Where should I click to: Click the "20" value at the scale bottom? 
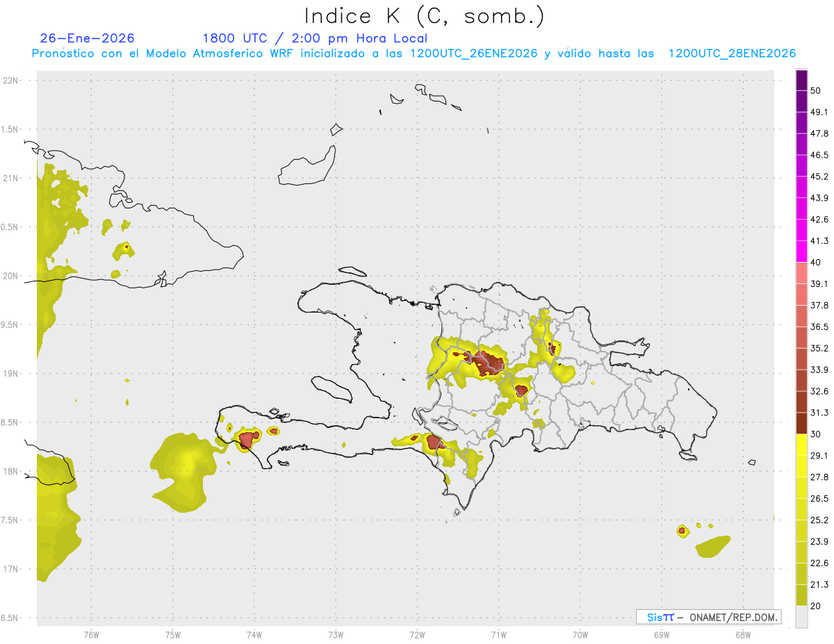pyautogui.click(x=816, y=606)
